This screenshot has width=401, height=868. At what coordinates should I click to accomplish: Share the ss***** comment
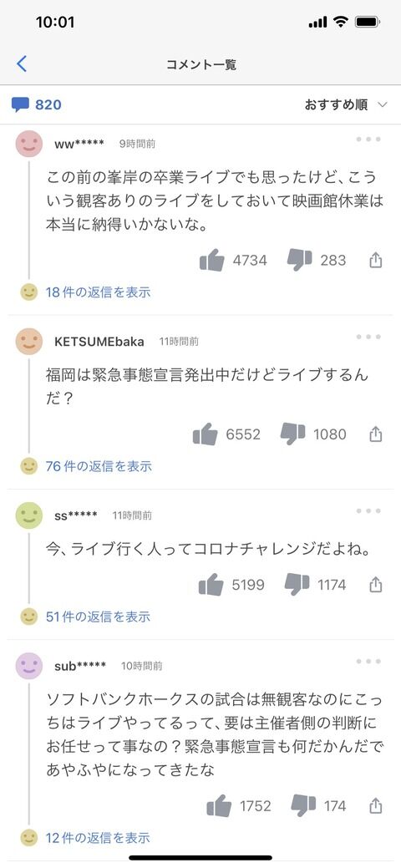coord(376,585)
